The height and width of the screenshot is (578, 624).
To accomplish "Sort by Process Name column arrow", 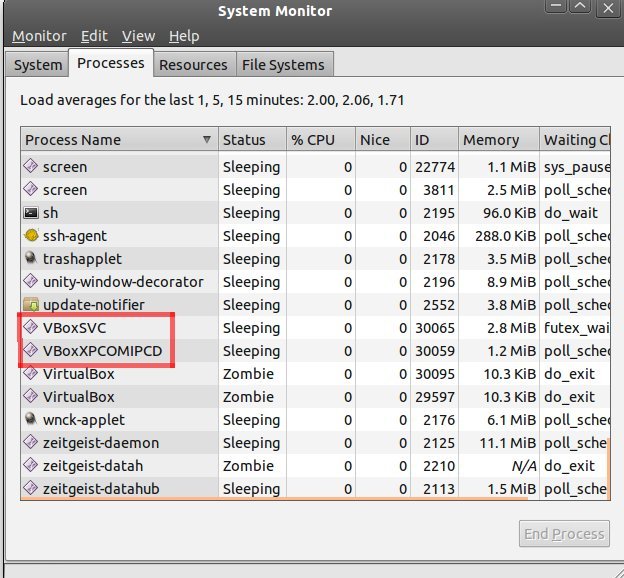I will click(207, 140).
